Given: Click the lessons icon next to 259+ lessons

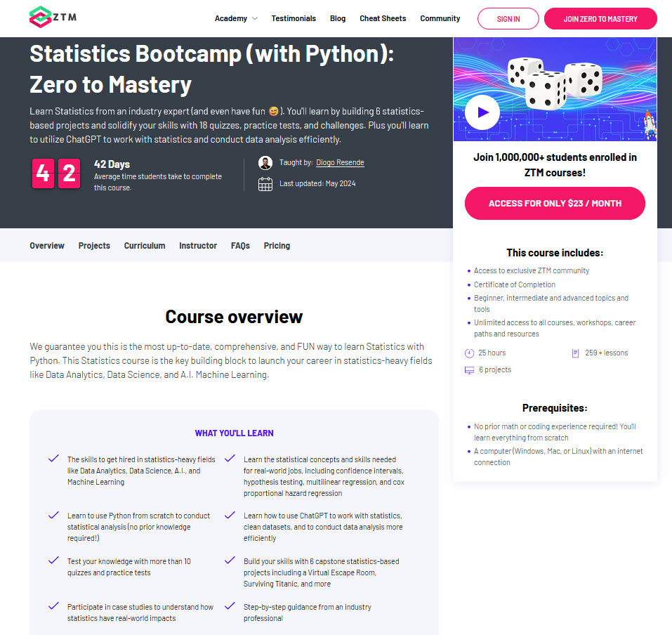Looking at the screenshot, I should point(576,353).
